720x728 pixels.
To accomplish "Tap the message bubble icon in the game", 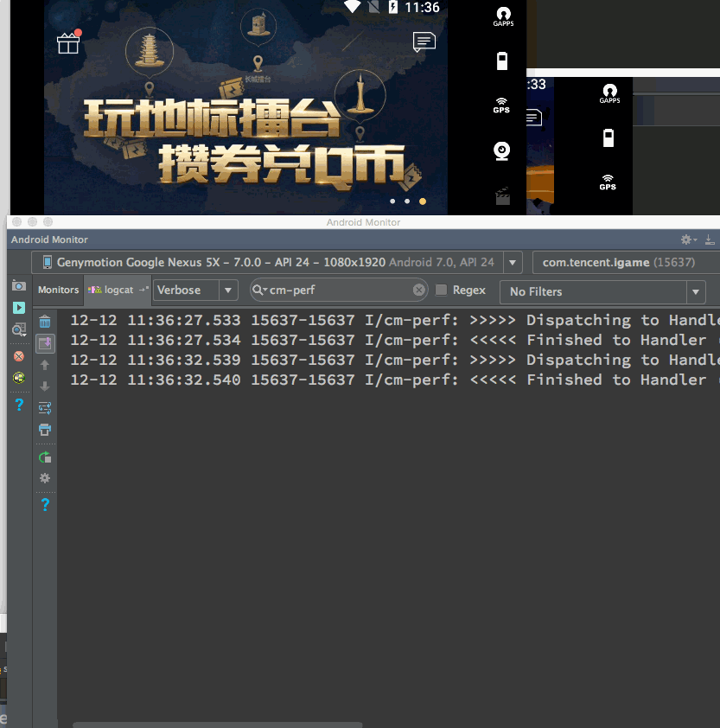I will click(x=424, y=42).
